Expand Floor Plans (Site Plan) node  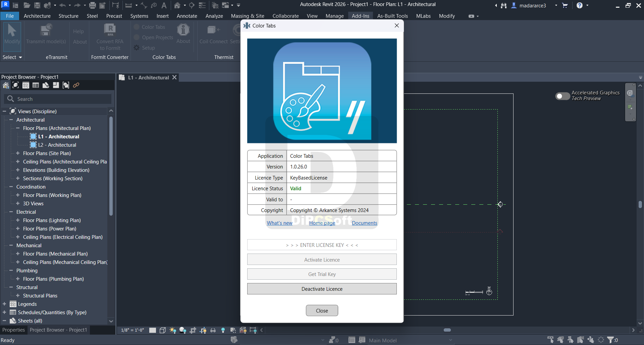[18, 153]
